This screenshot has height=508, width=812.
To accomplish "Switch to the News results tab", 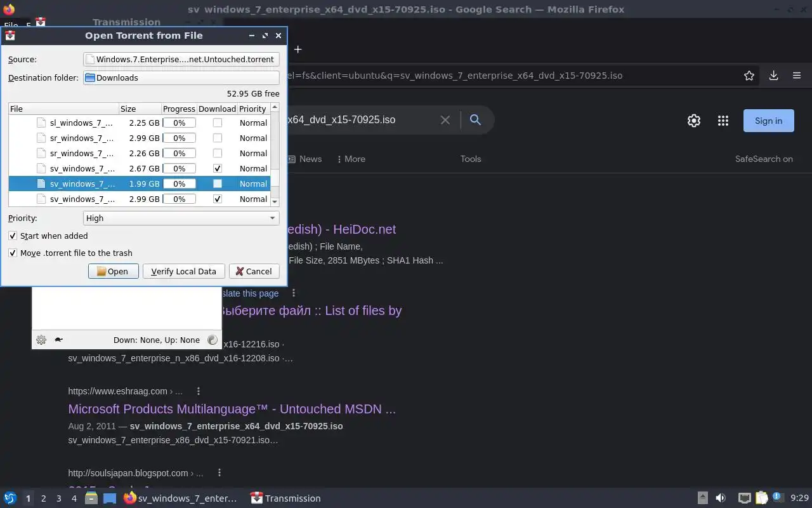I will (x=304, y=159).
